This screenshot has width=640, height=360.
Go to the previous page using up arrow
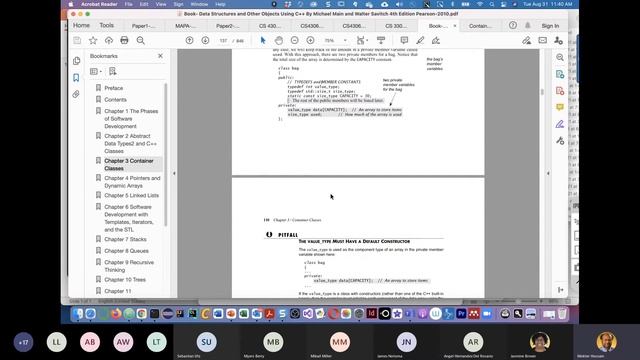coord(189,40)
